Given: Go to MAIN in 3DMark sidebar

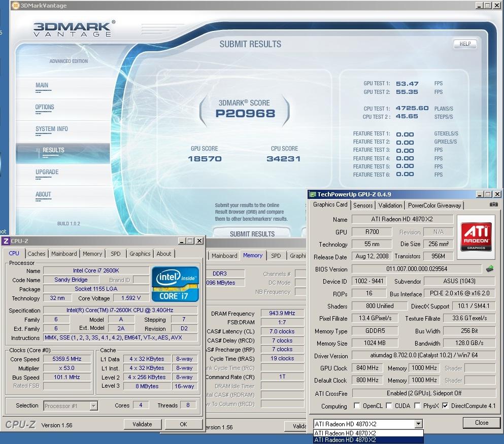Looking at the screenshot, I should pyautogui.click(x=42, y=85).
